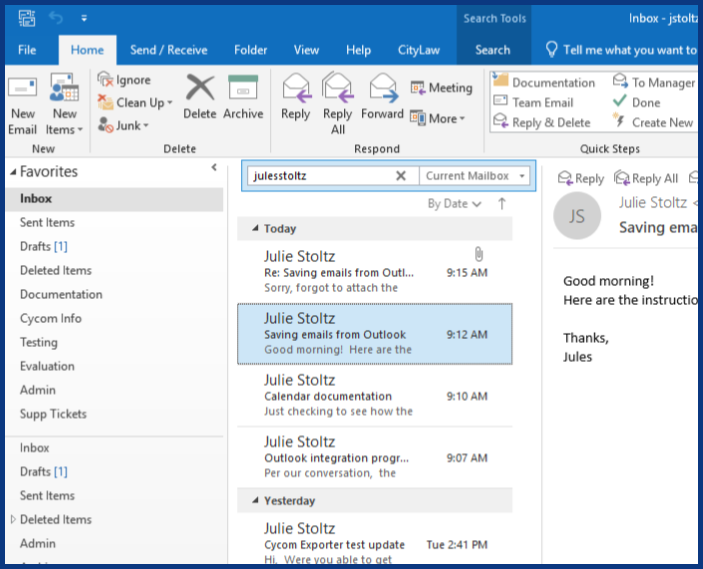Open Drafts [1] in Favorites
Viewport: 703px width, 569px height.
43,246
